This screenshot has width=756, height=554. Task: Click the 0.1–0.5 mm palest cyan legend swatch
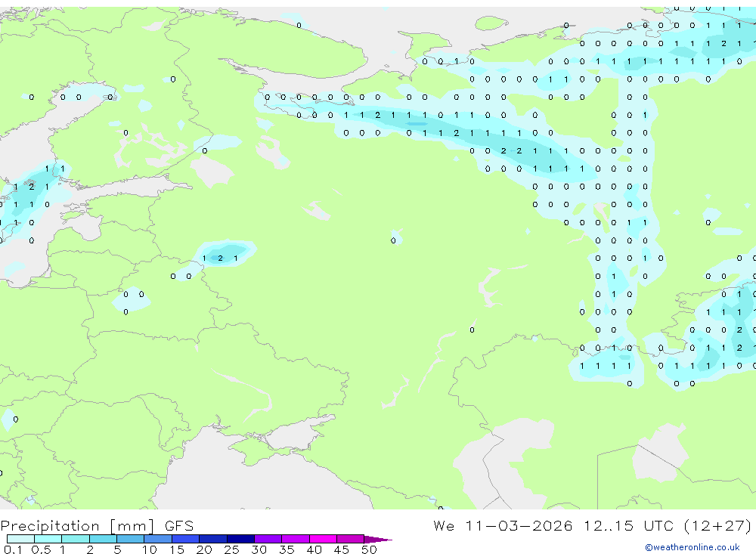coord(20,539)
